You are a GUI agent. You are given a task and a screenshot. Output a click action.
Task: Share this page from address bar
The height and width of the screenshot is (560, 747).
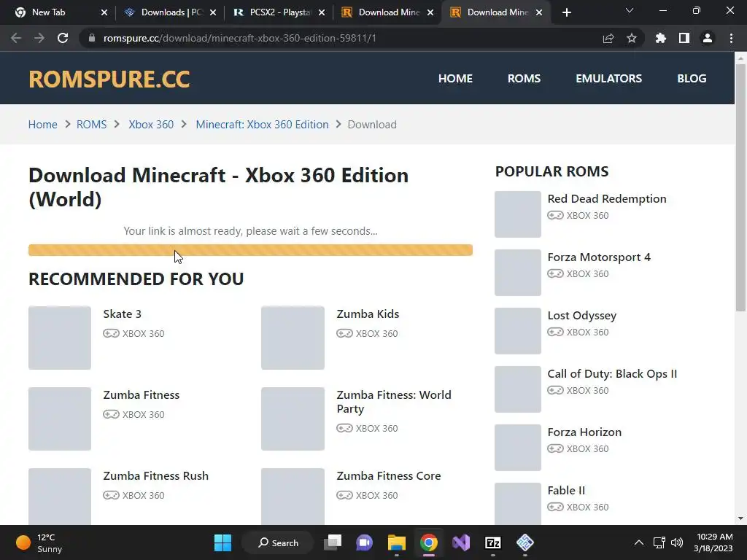coord(608,38)
